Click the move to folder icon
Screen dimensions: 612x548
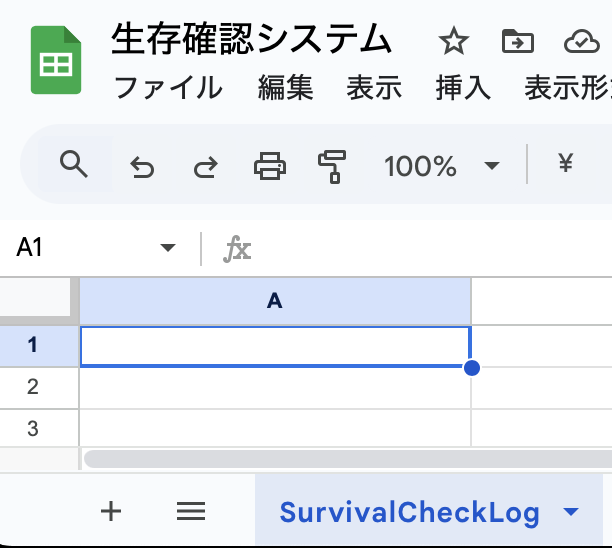517,42
